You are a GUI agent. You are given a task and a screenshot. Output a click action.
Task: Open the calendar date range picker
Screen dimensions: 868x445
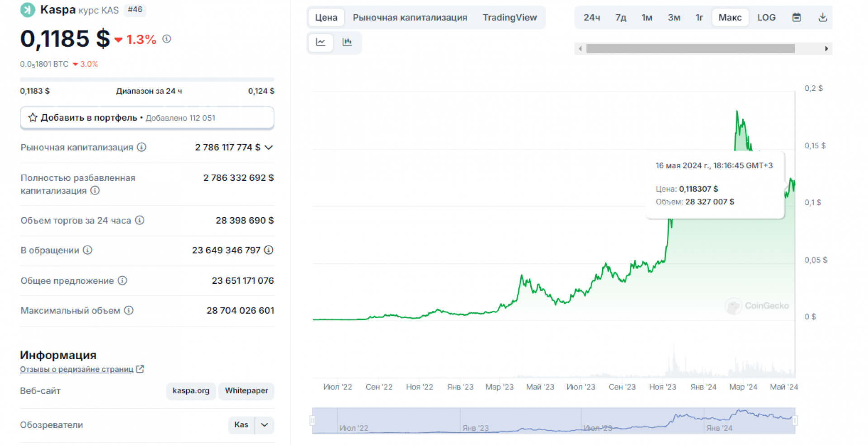coord(797,18)
